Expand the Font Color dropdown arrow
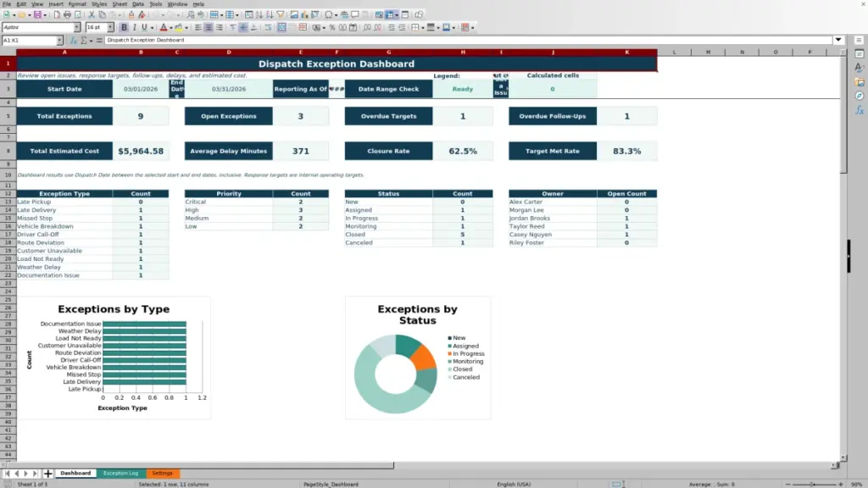Viewport: 868px width, 488px height. (171, 28)
